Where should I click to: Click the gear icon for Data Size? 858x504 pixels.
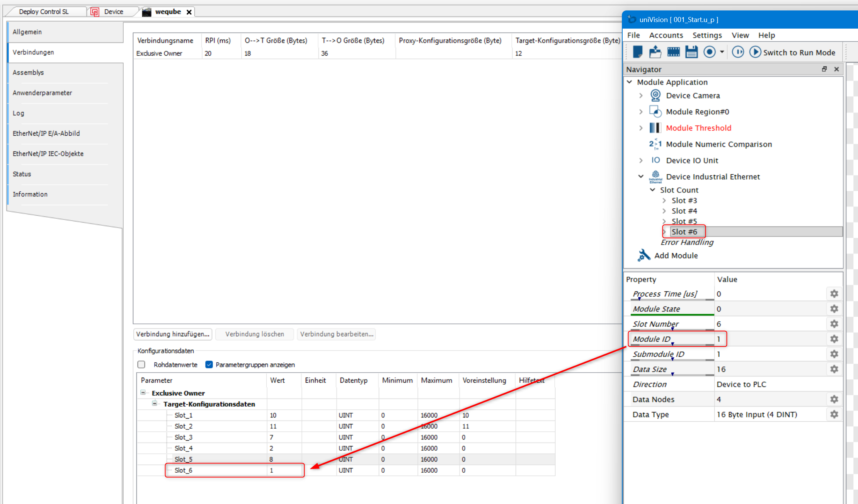(834, 369)
